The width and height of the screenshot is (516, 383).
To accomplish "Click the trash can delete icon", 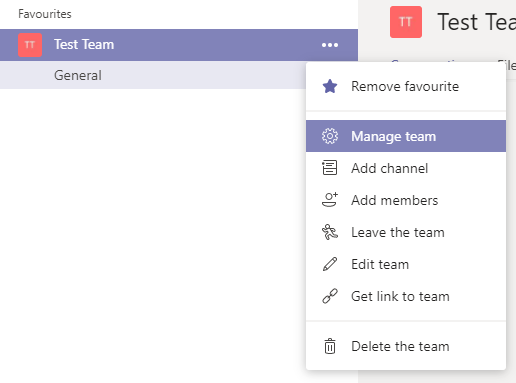I will tap(330, 346).
